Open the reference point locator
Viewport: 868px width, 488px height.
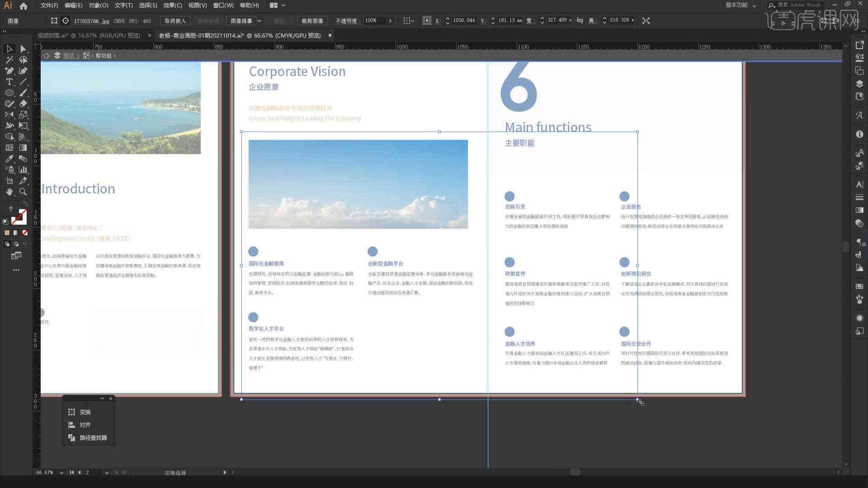pos(427,21)
